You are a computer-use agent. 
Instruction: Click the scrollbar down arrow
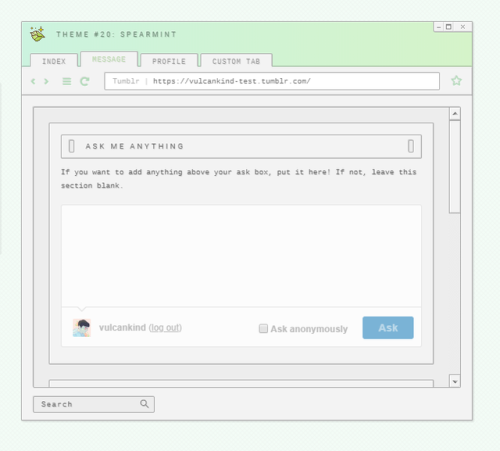click(x=455, y=381)
